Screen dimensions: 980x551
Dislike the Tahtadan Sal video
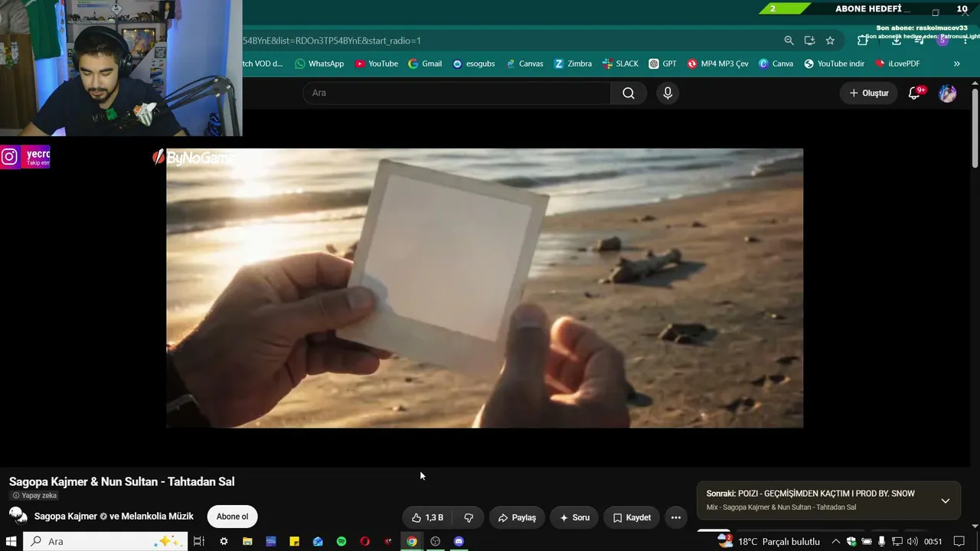[469, 517]
